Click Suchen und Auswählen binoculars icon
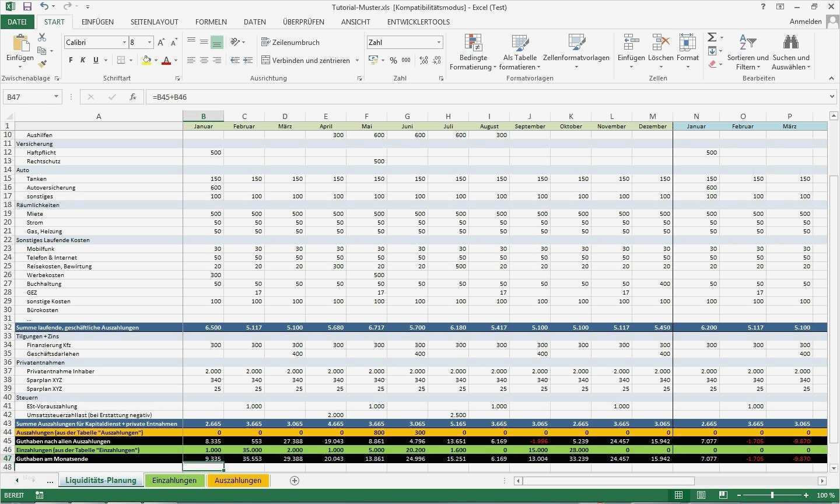Screen dimensions: 840x504 (x=790, y=41)
